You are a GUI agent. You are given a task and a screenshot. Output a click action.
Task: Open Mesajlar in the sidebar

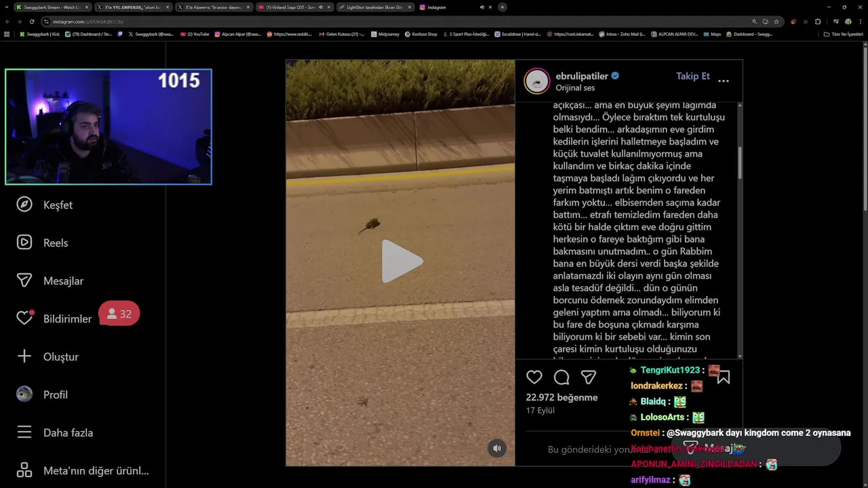[50, 281]
